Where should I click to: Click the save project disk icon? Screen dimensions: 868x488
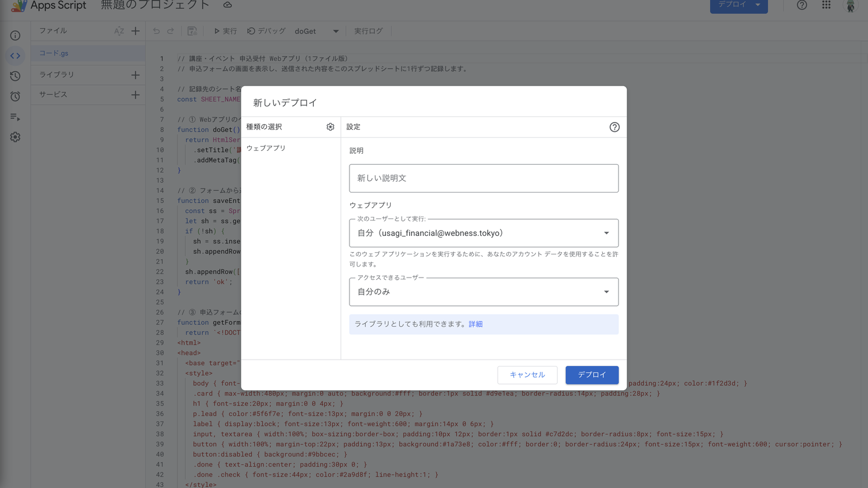[x=192, y=31]
